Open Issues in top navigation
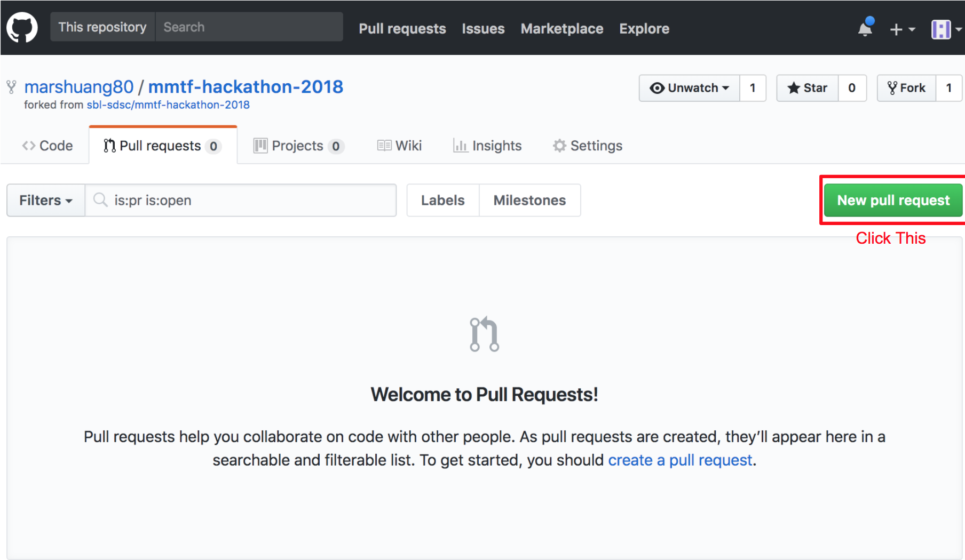 pos(483,28)
